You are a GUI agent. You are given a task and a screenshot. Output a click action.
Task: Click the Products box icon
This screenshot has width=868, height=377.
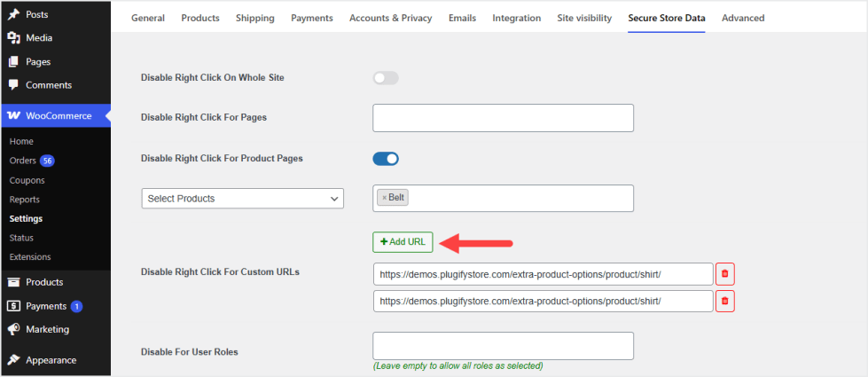(14, 282)
